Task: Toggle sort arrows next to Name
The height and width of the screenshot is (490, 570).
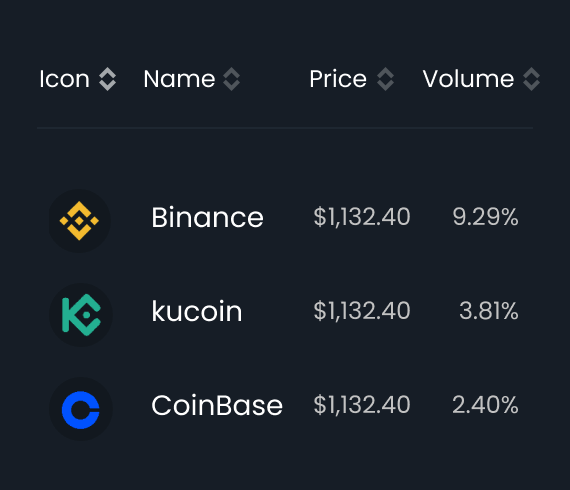Action: pos(232,79)
